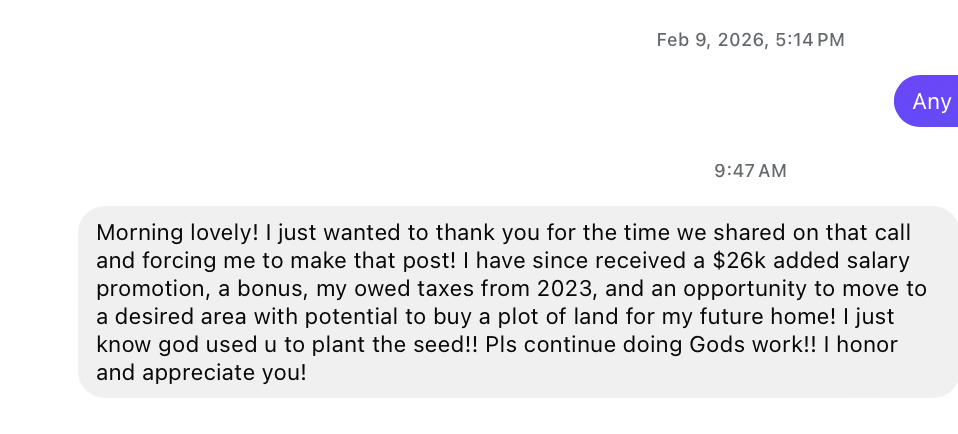The image size is (958, 434).
Task: Click the Feb 9, 2026 date timestamp
Action: [x=750, y=40]
